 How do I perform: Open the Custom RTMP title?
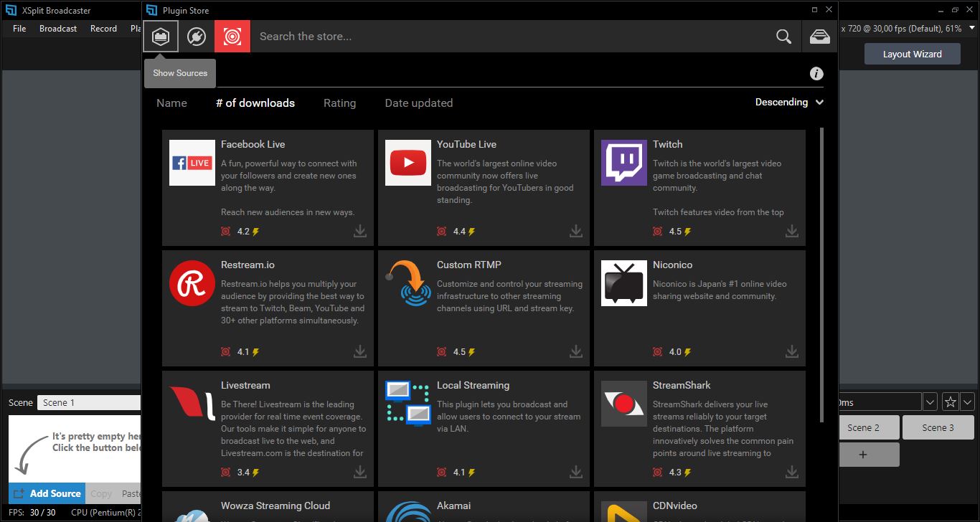[x=468, y=265]
